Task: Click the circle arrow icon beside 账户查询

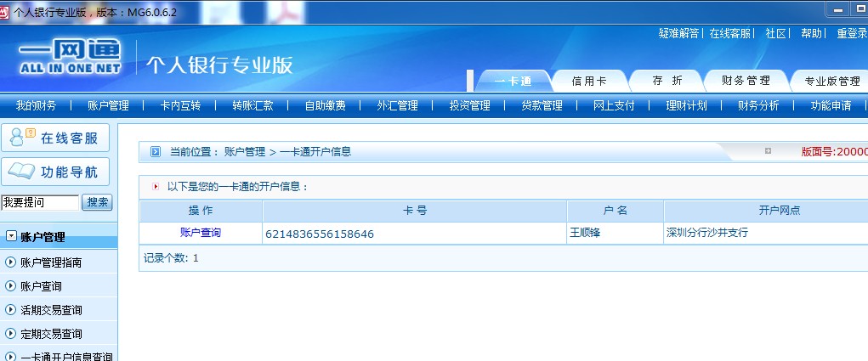Action: [10, 285]
